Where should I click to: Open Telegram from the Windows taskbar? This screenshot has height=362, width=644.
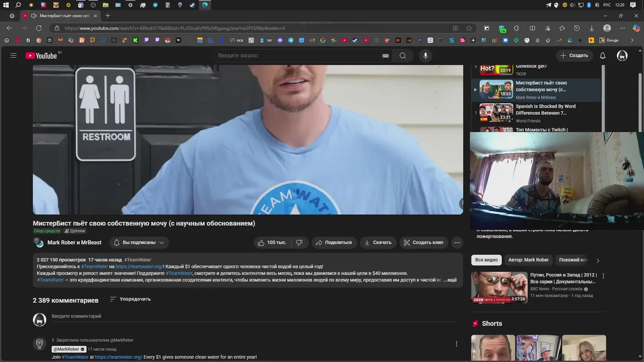click(155, 5)
